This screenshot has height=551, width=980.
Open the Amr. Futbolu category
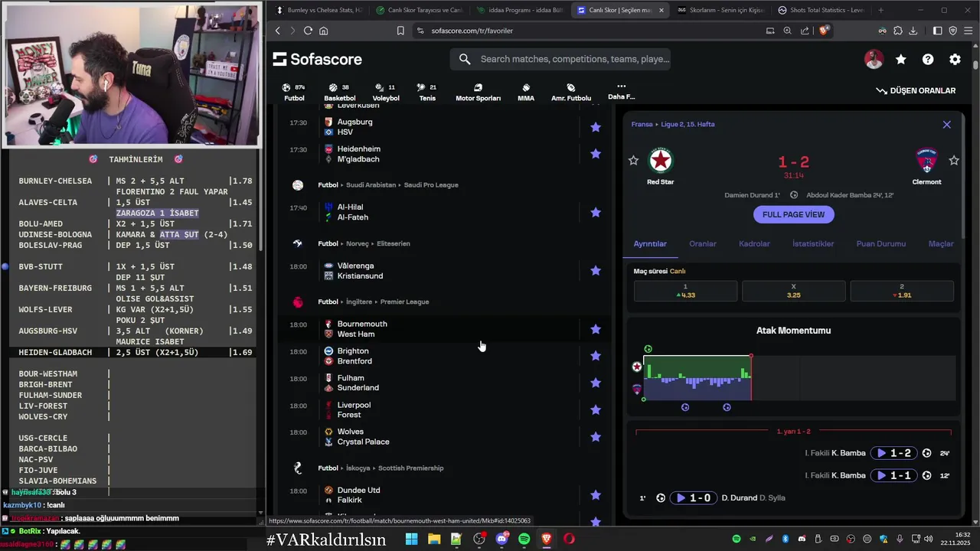tap(571, 93)
